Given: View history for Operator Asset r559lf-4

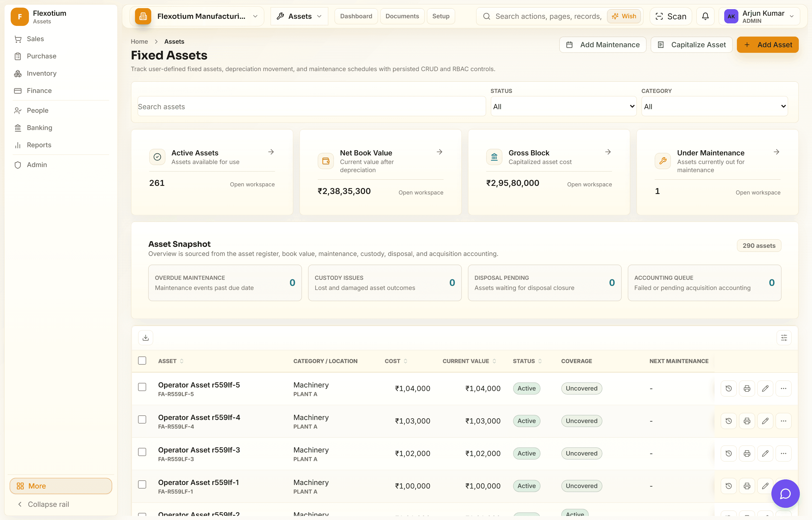Looking at the screenshot, I should [729, 421].
